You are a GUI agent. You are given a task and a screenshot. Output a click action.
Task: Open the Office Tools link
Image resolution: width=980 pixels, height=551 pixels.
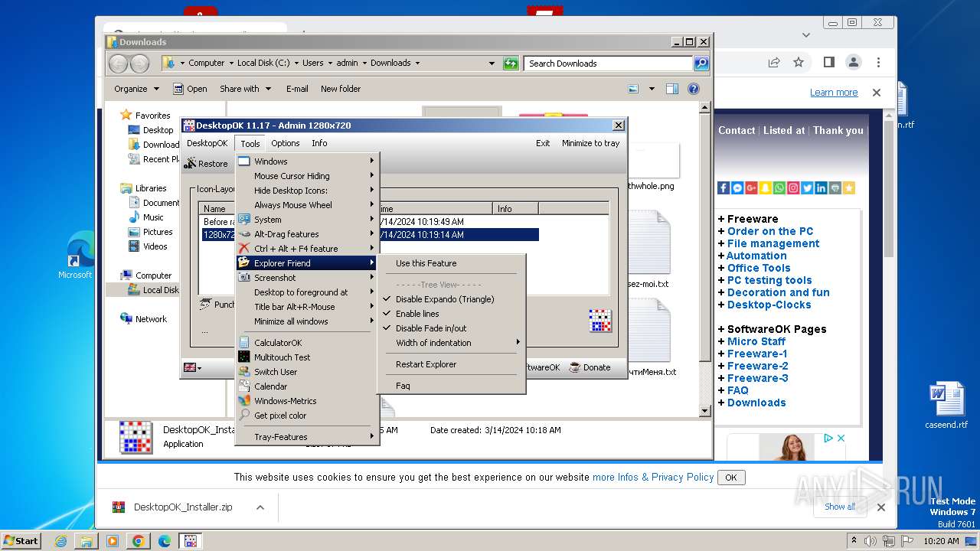759,268
